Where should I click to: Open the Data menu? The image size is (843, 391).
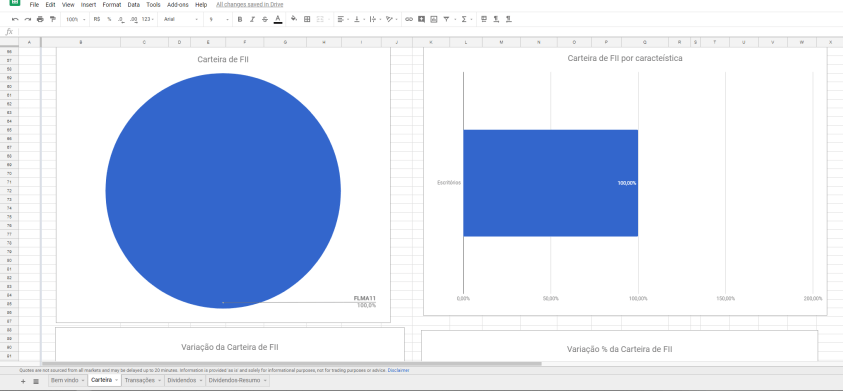pyautogui.click(x=134, y=4)
